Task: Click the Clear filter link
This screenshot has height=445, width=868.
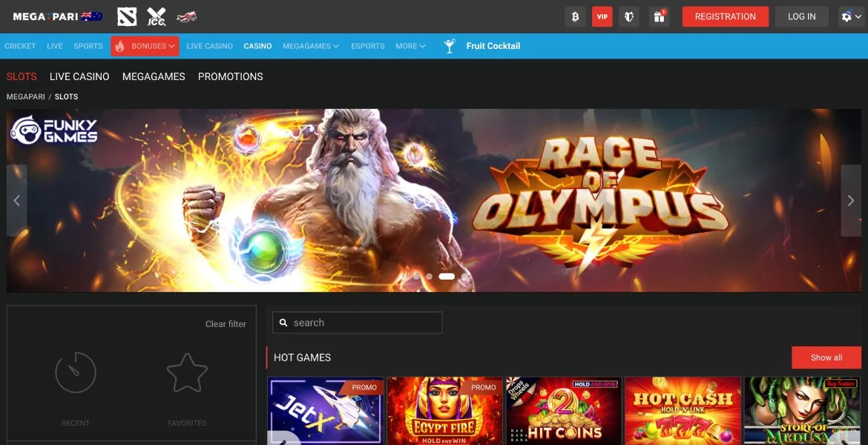Action: [226, 323]
